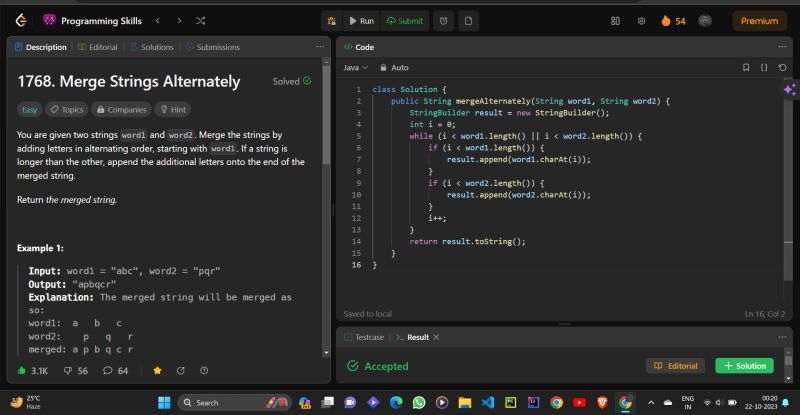The height and width of the screenshot is (415, 800).
Task: Click the taskbar Search box
Action: pyautogui.click(x=235, y=403)
